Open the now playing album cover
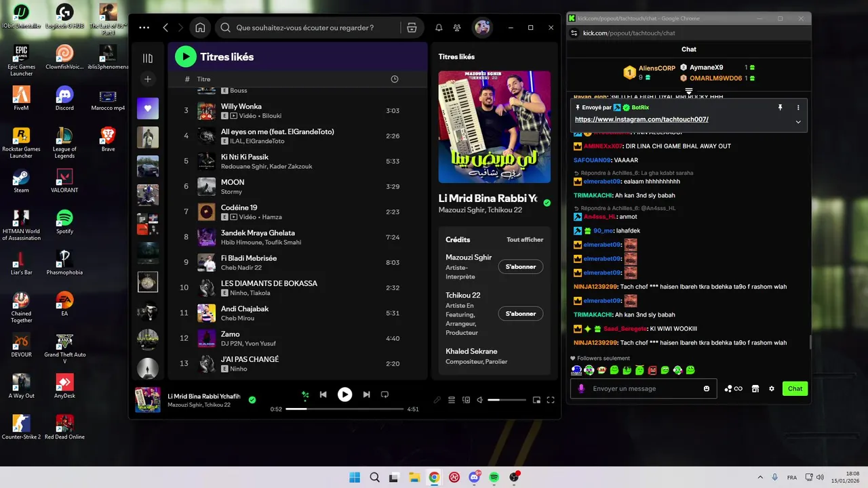This screenshot has width=868, height=488. pyautogui.click(x=494, y=127)
